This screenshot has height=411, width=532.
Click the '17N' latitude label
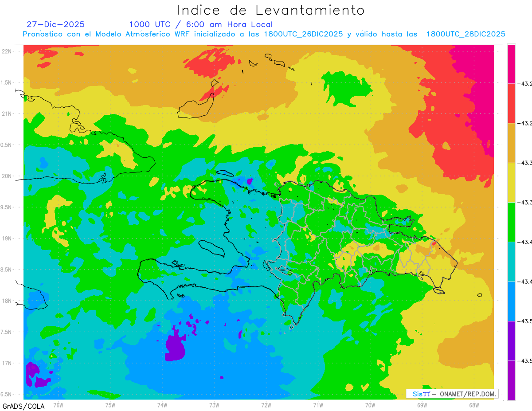(x=8, y=363)
